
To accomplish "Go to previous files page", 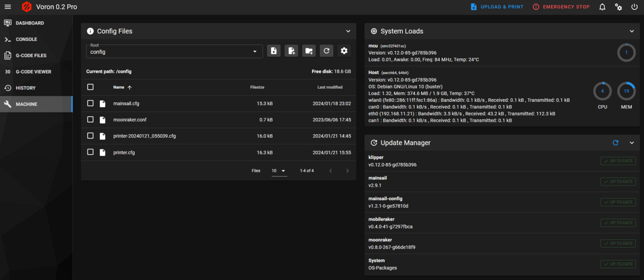I will coord(331,171).
